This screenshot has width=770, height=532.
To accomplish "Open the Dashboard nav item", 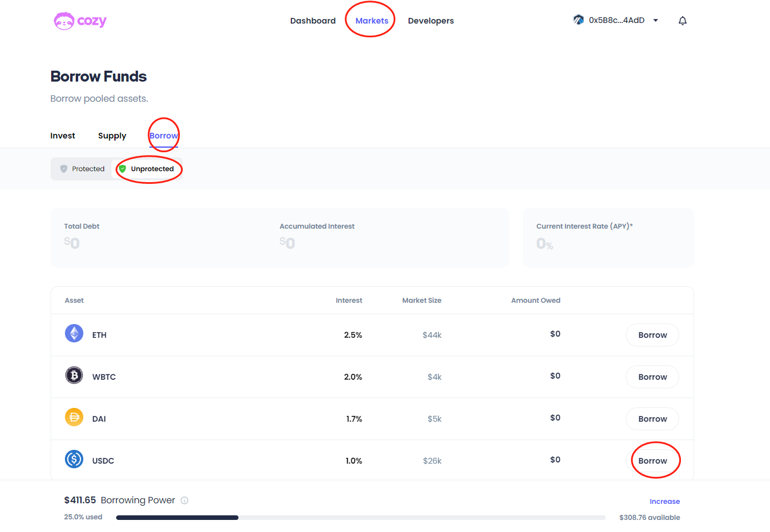I will [313, 21].
